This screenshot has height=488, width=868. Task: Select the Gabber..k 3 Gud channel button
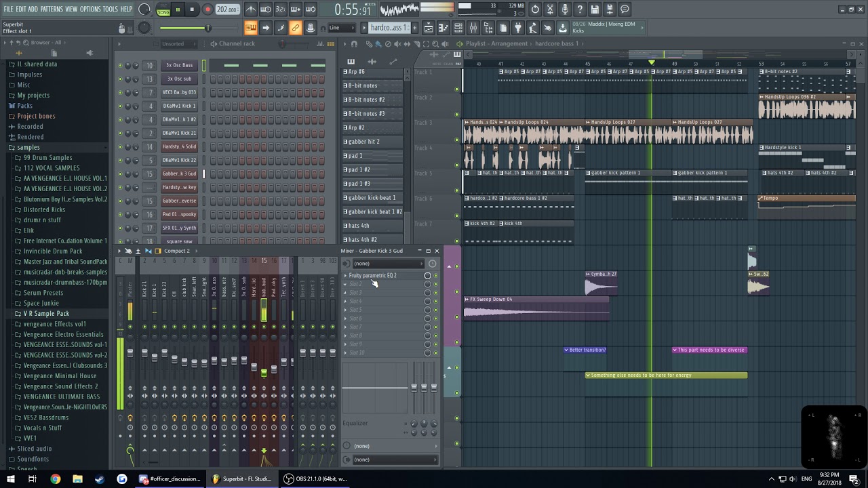click(179, 174)
